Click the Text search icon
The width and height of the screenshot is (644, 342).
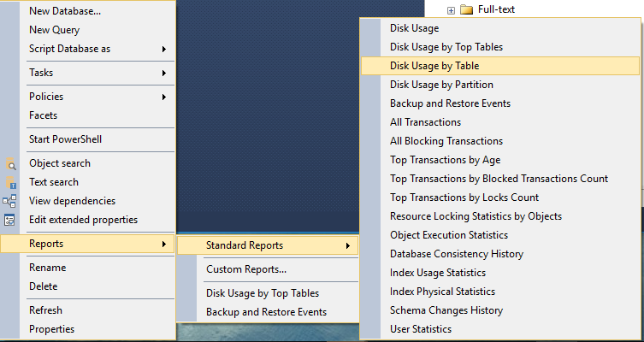coord(10,182)
